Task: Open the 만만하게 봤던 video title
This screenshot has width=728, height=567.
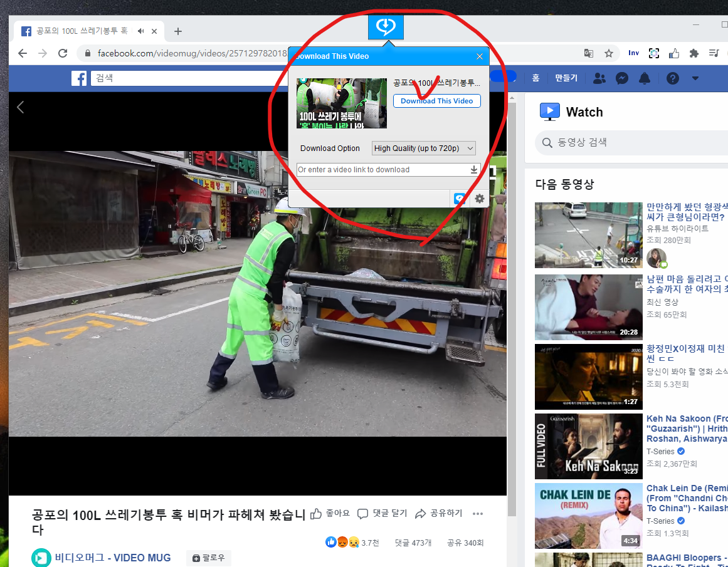Action: [x=687, y=212]
